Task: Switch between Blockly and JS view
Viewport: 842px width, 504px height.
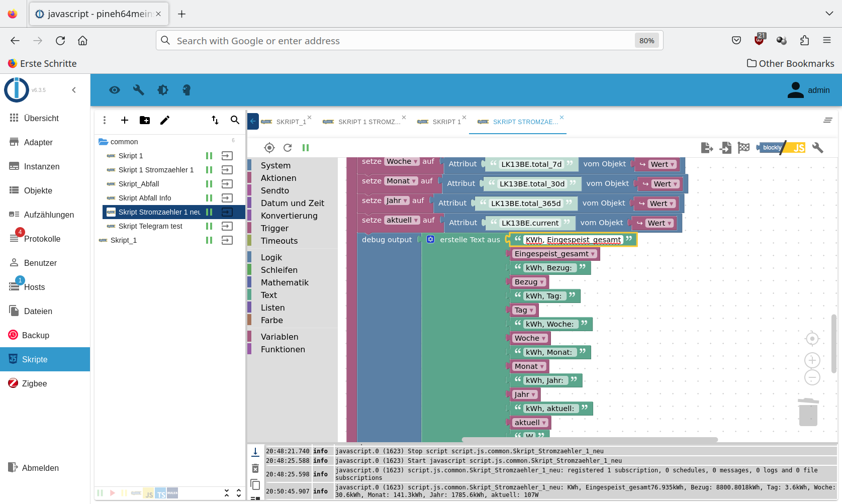Action: [x=781, y=148]
